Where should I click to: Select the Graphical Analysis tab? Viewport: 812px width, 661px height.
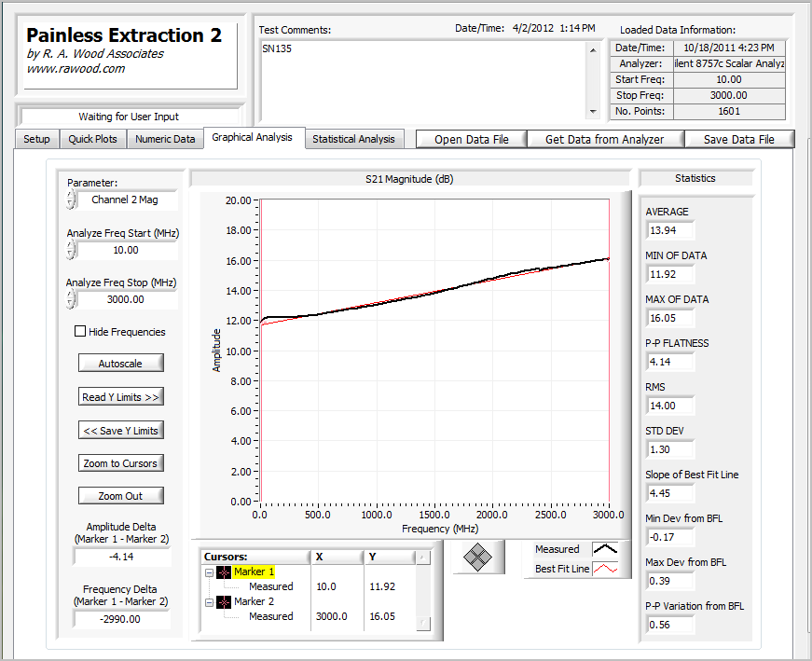[253, 137]
